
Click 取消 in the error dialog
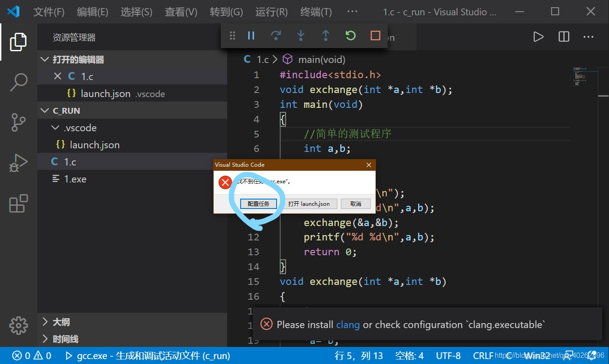point(356,204)
